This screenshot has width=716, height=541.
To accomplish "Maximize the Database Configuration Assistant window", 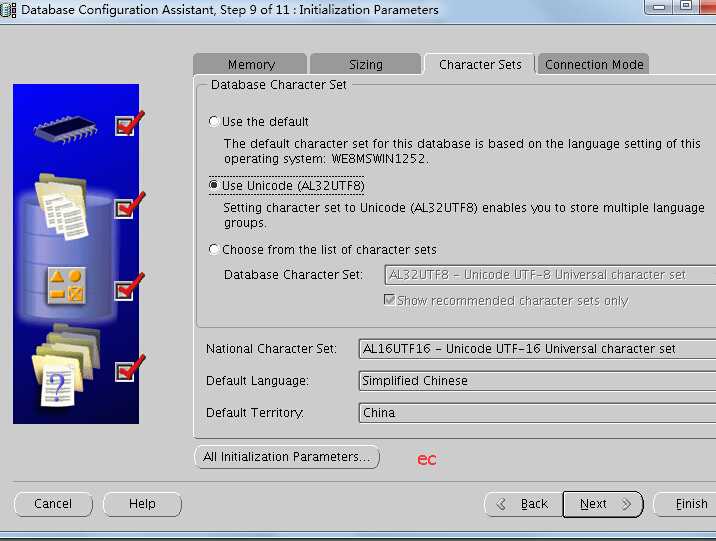I will point(685,6).
